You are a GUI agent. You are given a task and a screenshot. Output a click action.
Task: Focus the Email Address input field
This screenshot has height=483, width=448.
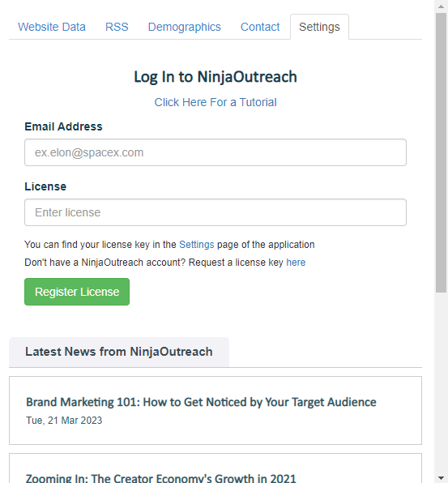215,152
